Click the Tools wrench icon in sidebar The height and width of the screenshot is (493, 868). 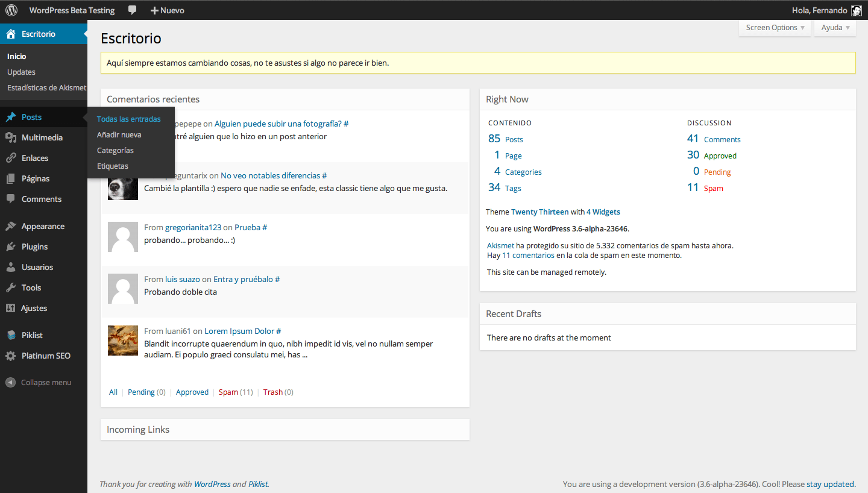coord(10,287)
